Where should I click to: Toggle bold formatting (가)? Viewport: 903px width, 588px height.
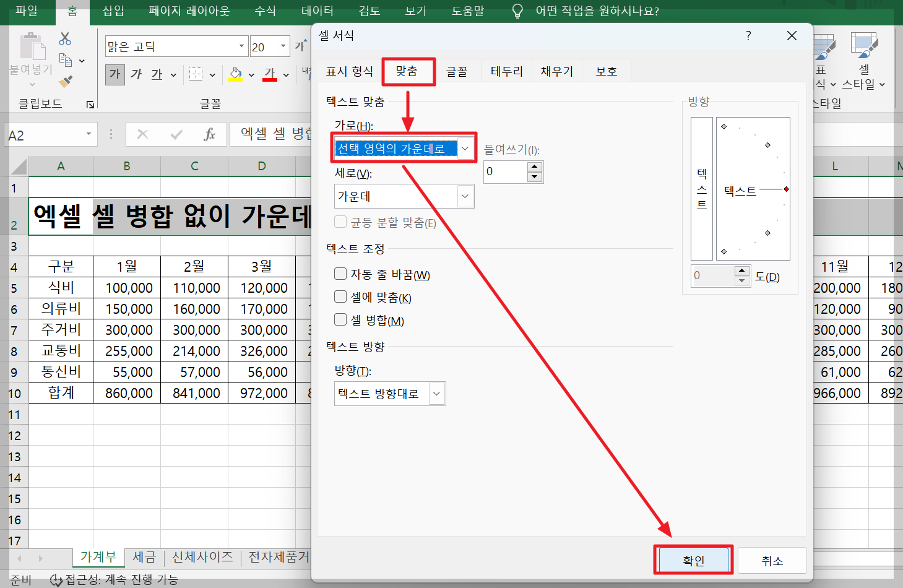tap(114, 74)
